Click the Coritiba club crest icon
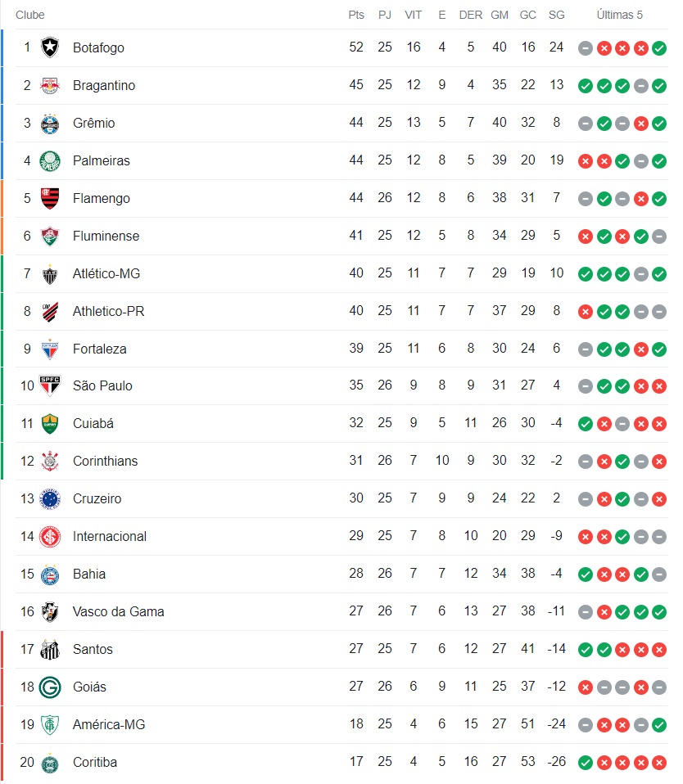683x784 pixels. point(50,762)
